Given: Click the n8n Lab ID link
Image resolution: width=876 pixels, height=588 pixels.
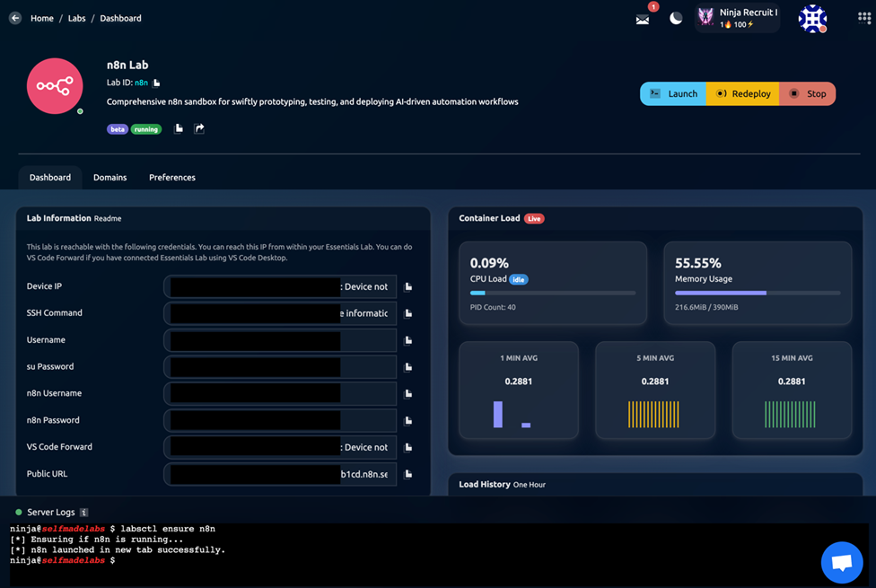Looking at the screenshot, I should 141,83.
